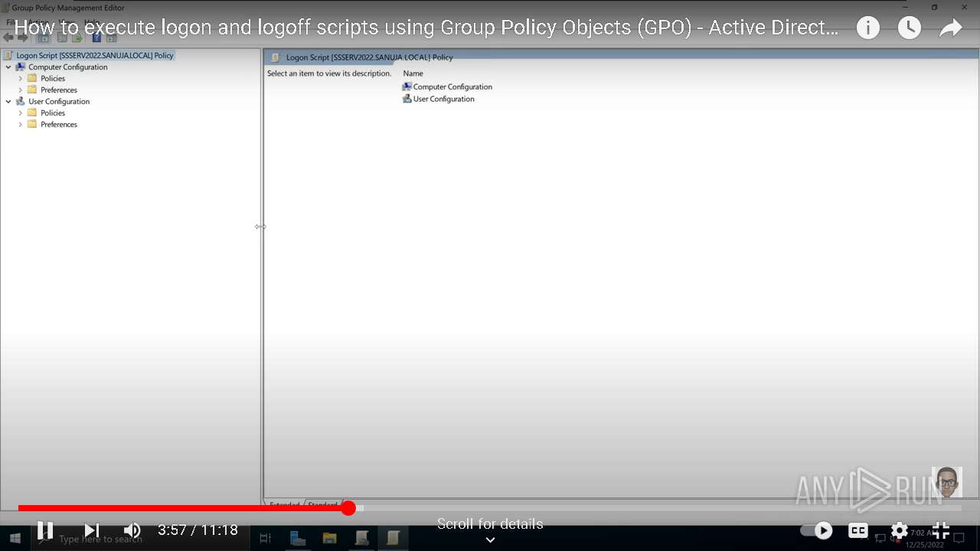This screenshot has width=980, height=551.
Task: Share the video using arrow icon
Action: [951, 28]
